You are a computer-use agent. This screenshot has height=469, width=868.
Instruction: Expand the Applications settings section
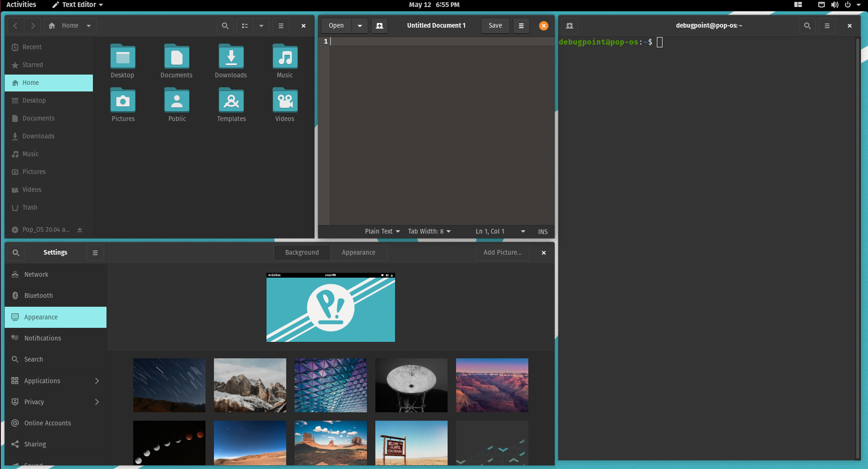(56, 381)
